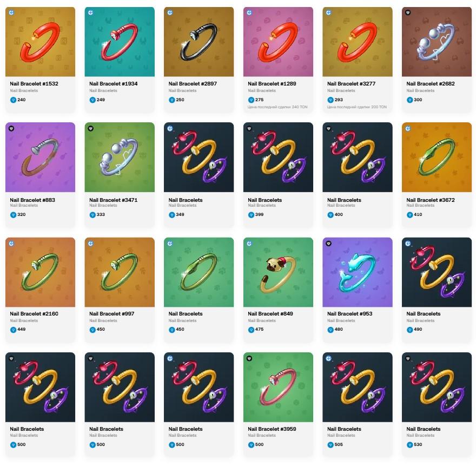This screenshot has width=476, height=466.
Task: Select the pink Nail Bracelet #3959 image
Action: tap(278, 387)
